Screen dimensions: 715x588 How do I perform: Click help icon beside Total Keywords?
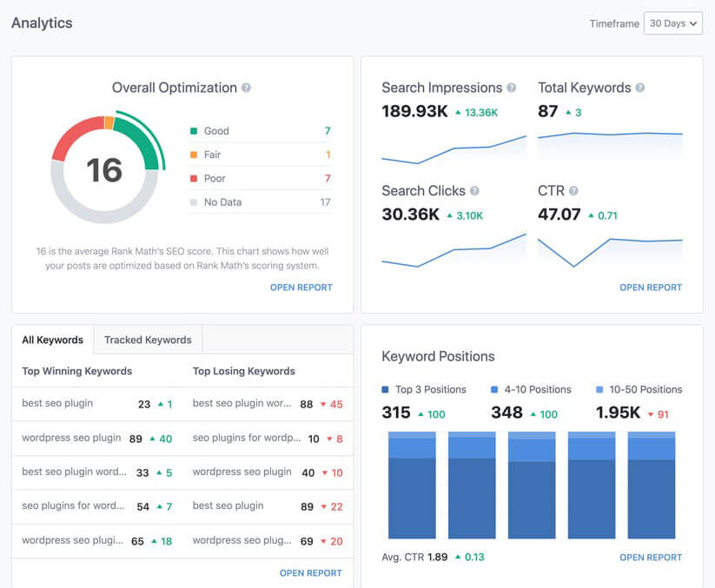click(x=640, y=88)
